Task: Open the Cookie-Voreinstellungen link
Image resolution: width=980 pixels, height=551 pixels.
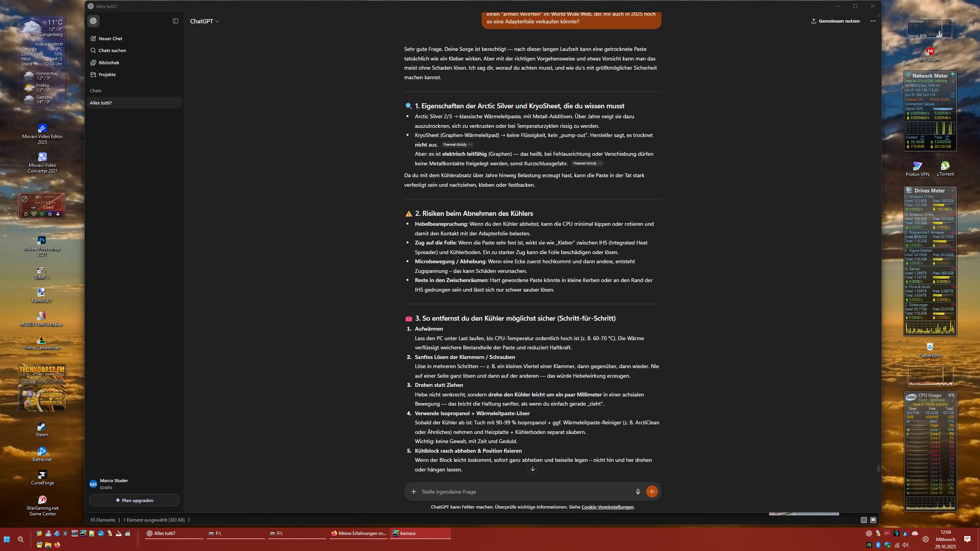Action: coord(607,507)
